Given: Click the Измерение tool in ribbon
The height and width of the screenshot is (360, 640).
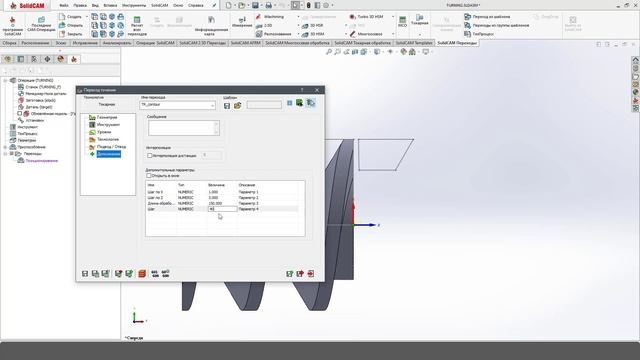Looking at the screenshot, I should 242,22.
